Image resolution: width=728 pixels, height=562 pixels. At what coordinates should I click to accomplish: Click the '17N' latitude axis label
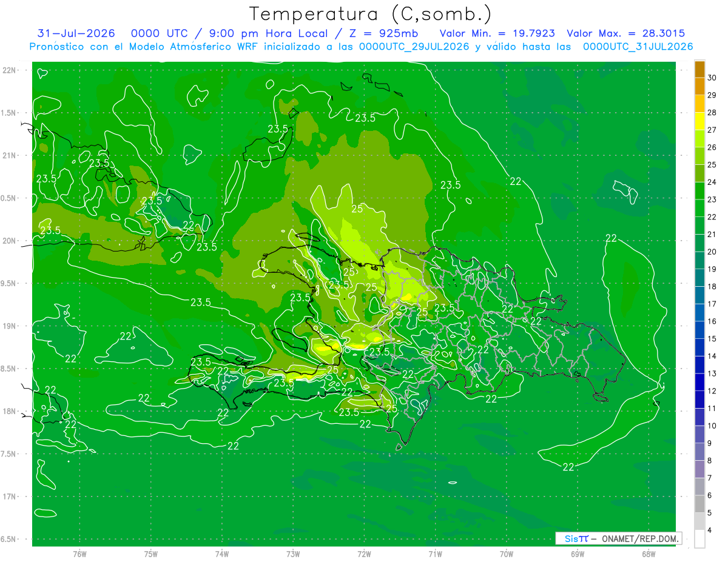coord(10,497)
